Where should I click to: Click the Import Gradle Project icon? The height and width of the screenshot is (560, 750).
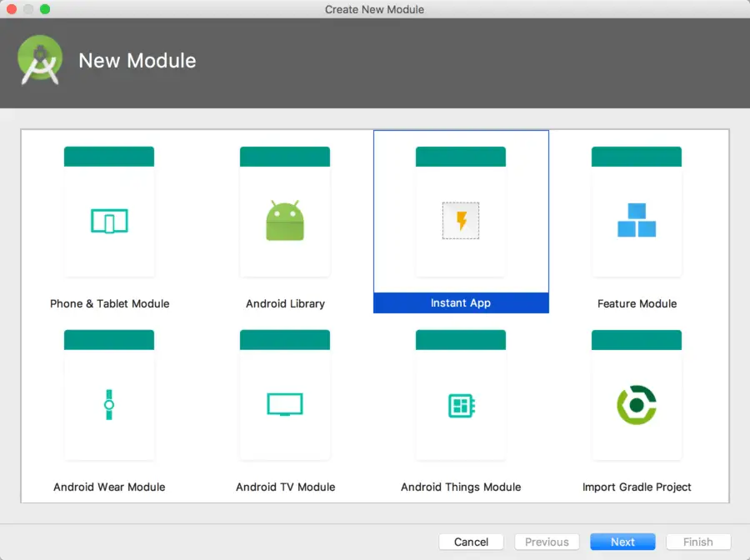637,403
